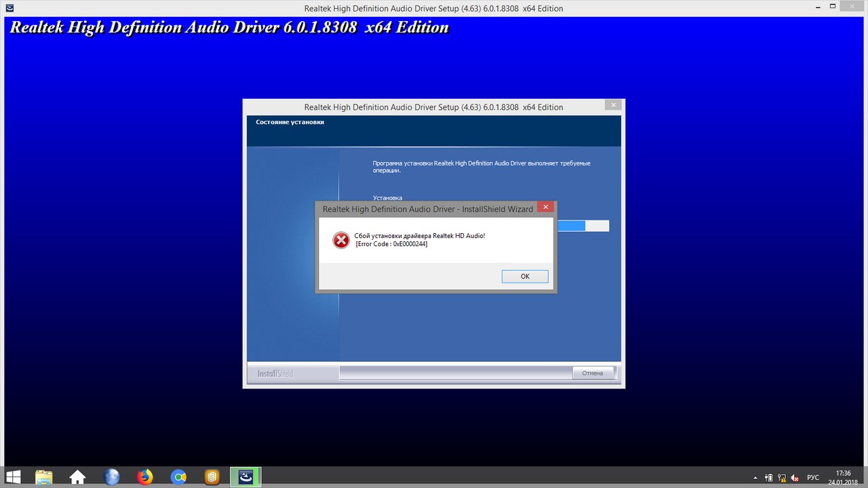Expand the hidden system tray icons

coord(756,478)
